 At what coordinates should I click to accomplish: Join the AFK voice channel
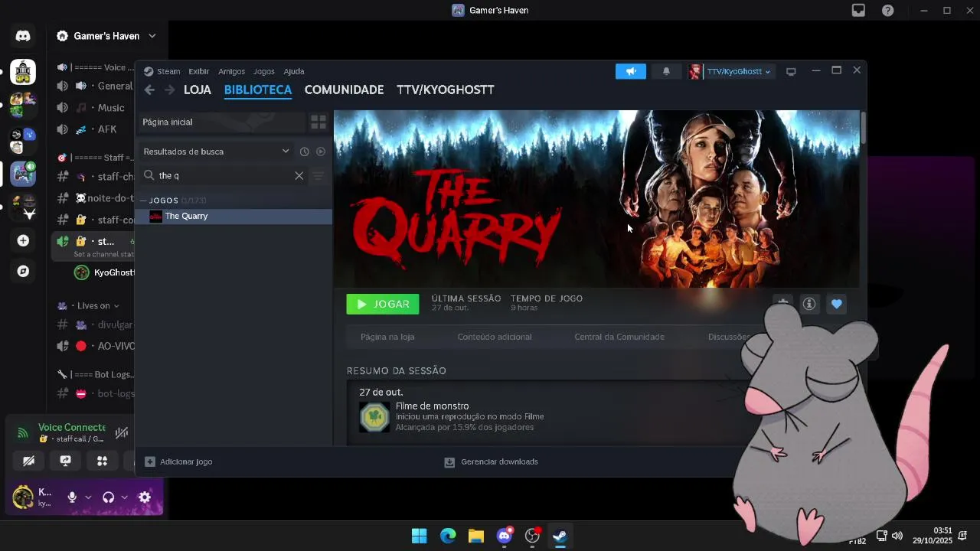pyautogui.click(x=95, y=129)
